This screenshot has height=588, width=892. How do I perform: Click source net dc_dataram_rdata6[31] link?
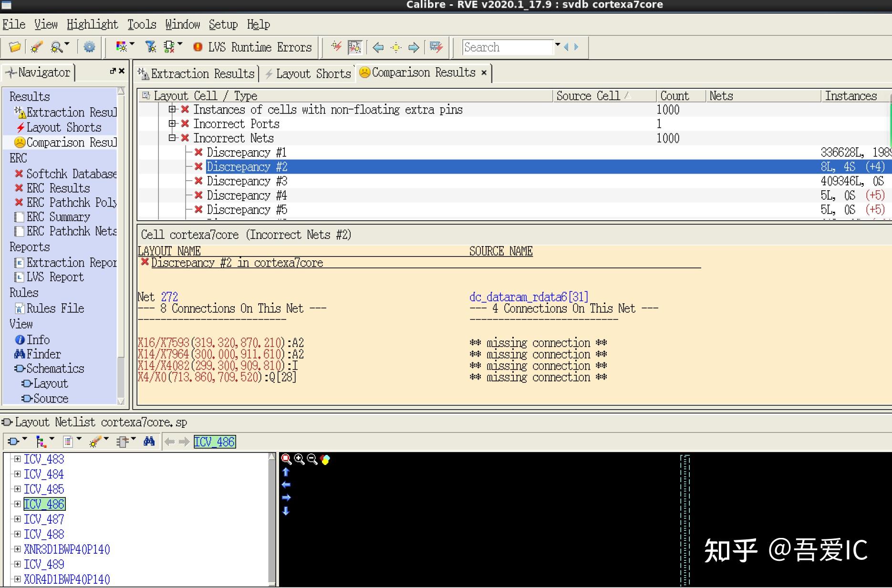[x=529, y=297]
